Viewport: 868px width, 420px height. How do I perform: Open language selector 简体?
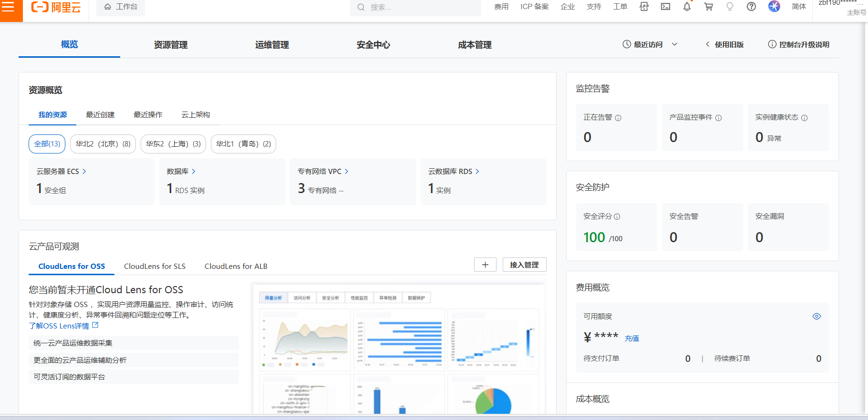click(799, 7)
